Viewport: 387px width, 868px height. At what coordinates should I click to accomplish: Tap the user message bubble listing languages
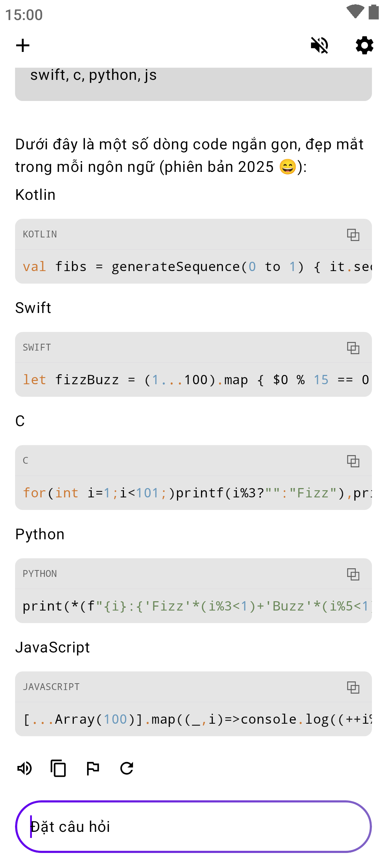[x=193, y=83]
